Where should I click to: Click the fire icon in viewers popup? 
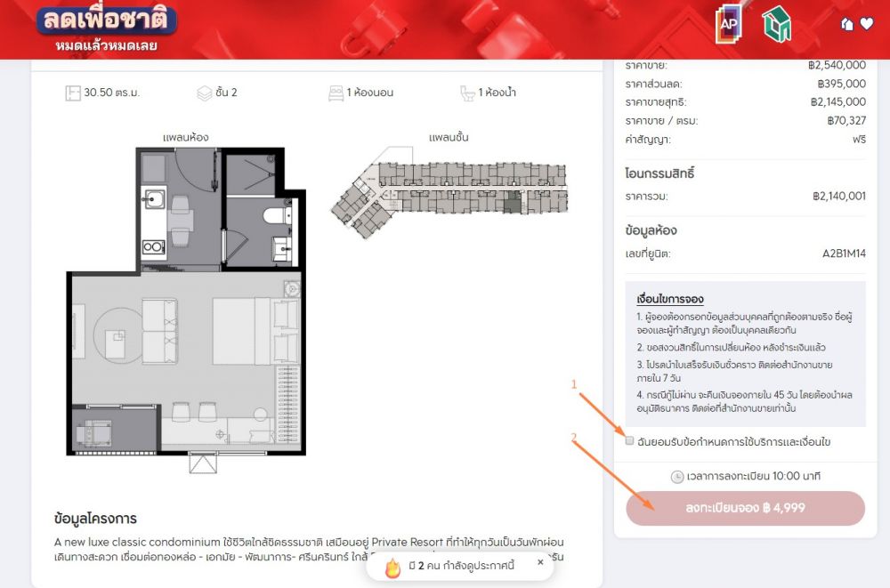click(392, 568)
